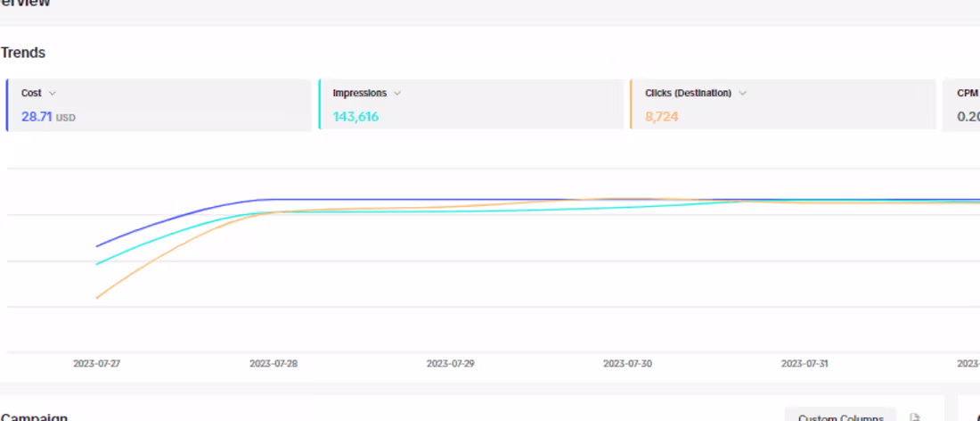Open the Impressions metric dropdown chevron
Image resolution: width=980 pixels, height=421 pixels.
[x=397, y=93]
